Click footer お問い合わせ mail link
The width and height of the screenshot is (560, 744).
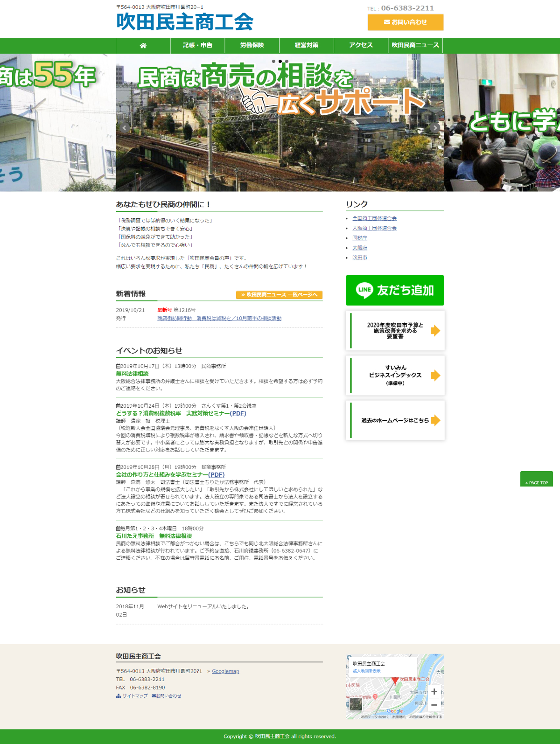(167, 696)
